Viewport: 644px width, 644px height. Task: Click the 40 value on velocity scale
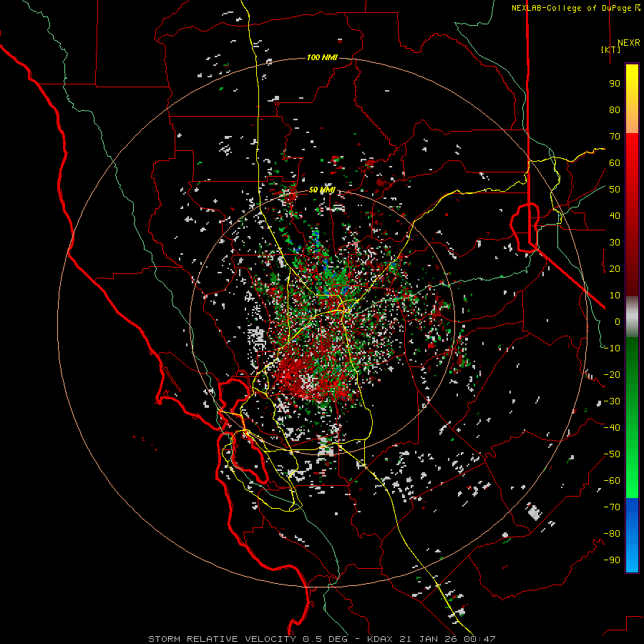pos(615,215)
